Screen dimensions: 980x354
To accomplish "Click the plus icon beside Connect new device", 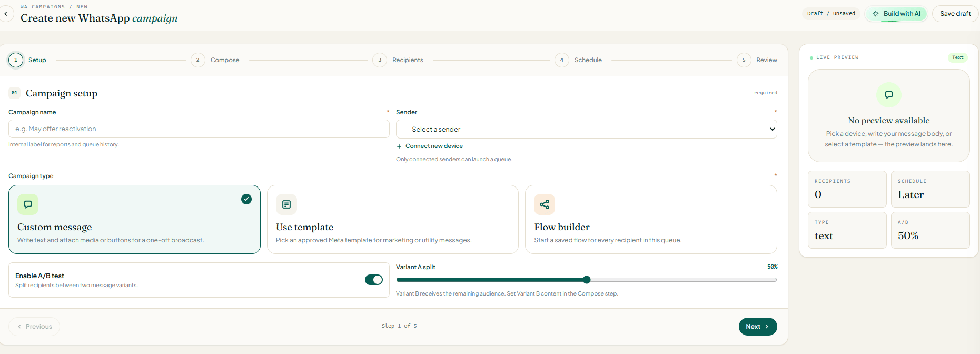I will [399, 146].
